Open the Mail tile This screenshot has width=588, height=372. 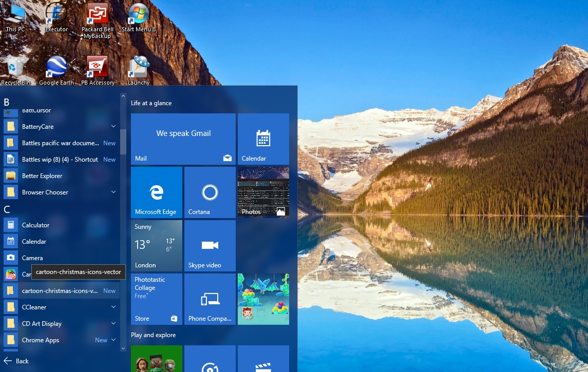[183, 139]
